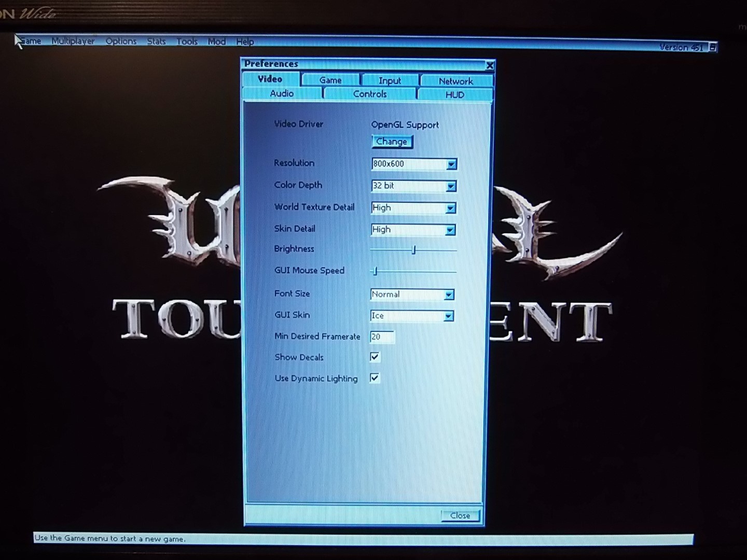Toggle the Show Decals checkbox
Screen dimensions: 747x560
[x=375, y=357]
